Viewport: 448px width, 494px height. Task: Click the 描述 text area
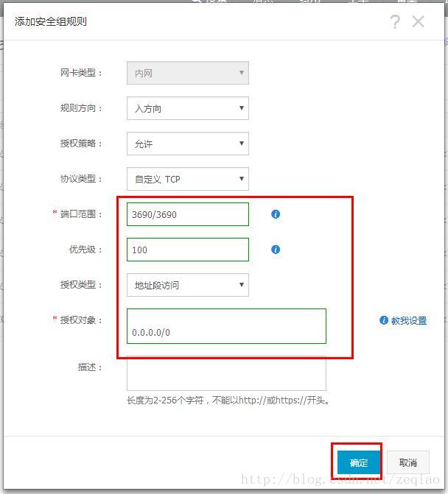226,375
